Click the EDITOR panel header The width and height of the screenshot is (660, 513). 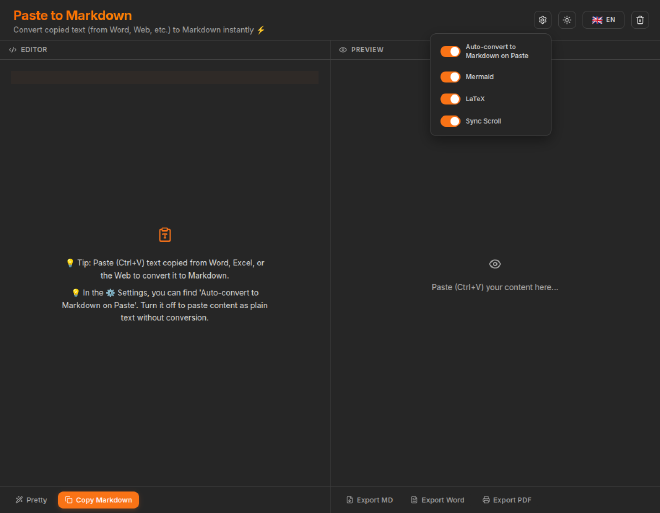28,50
